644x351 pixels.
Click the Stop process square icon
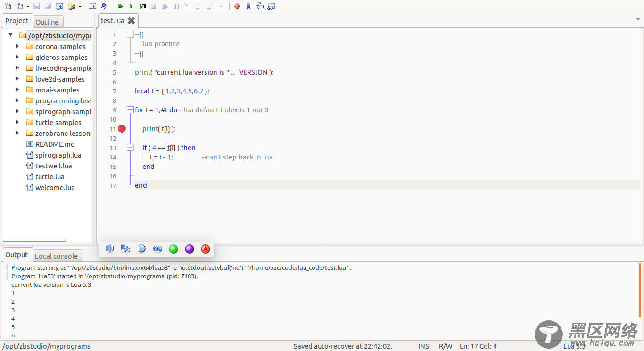[154, 6]
